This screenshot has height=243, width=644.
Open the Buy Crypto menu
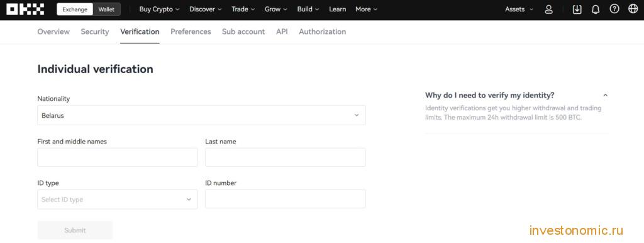(159, 9)
